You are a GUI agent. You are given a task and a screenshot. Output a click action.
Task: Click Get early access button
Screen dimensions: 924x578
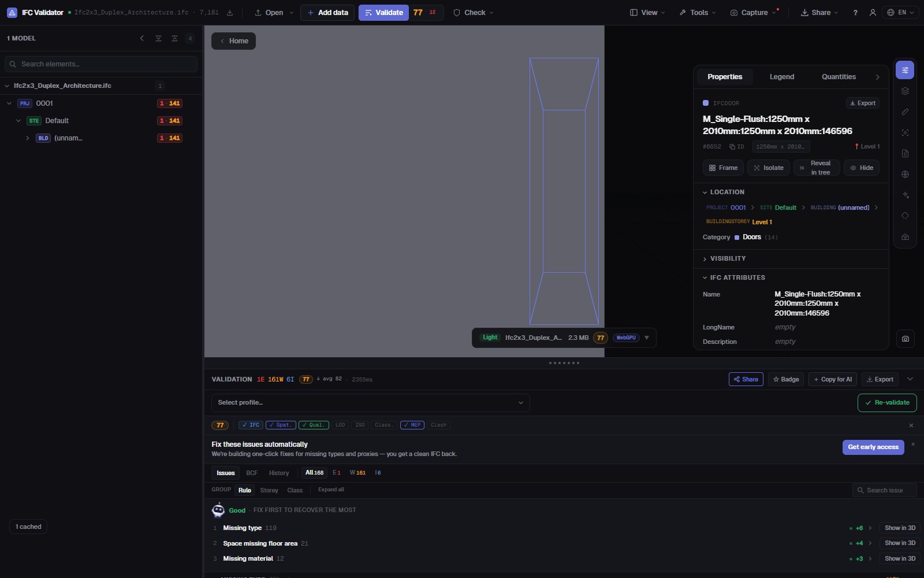pyautogui.click(x=873, y=447)
